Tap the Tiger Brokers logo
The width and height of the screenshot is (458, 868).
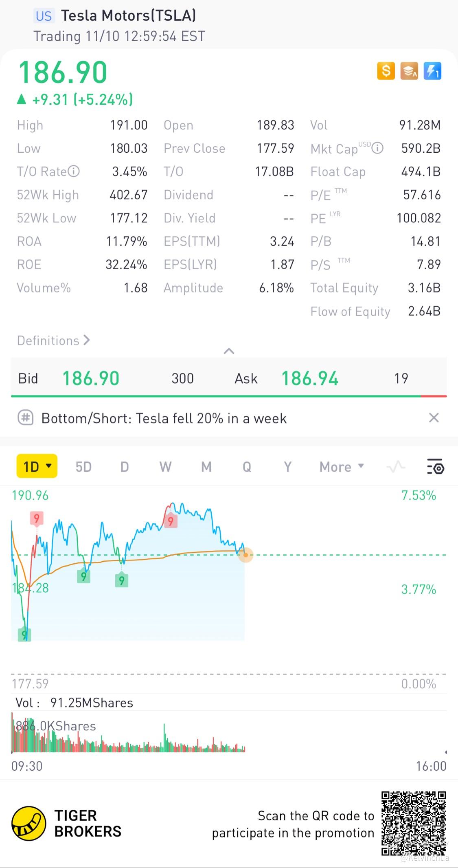coord(28,823)
